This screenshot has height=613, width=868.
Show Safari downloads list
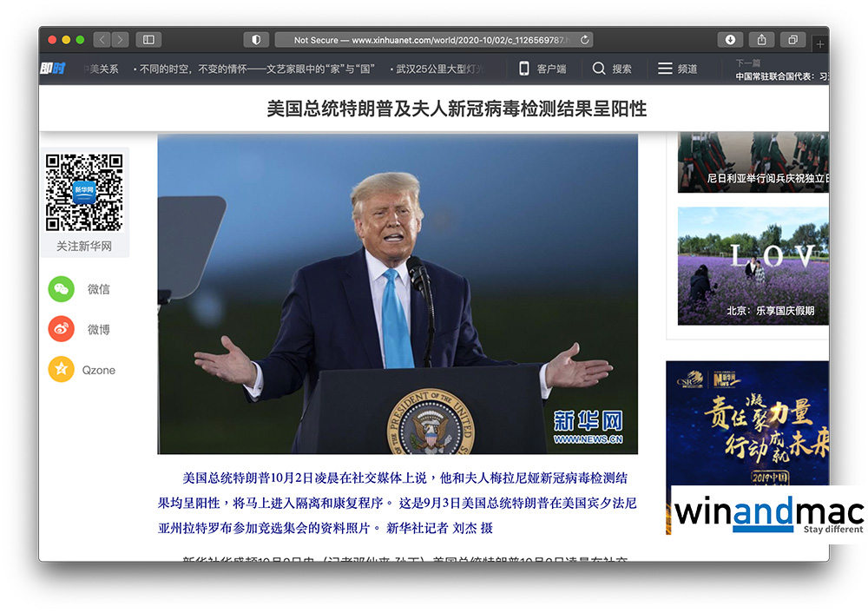tap(730, 40)
